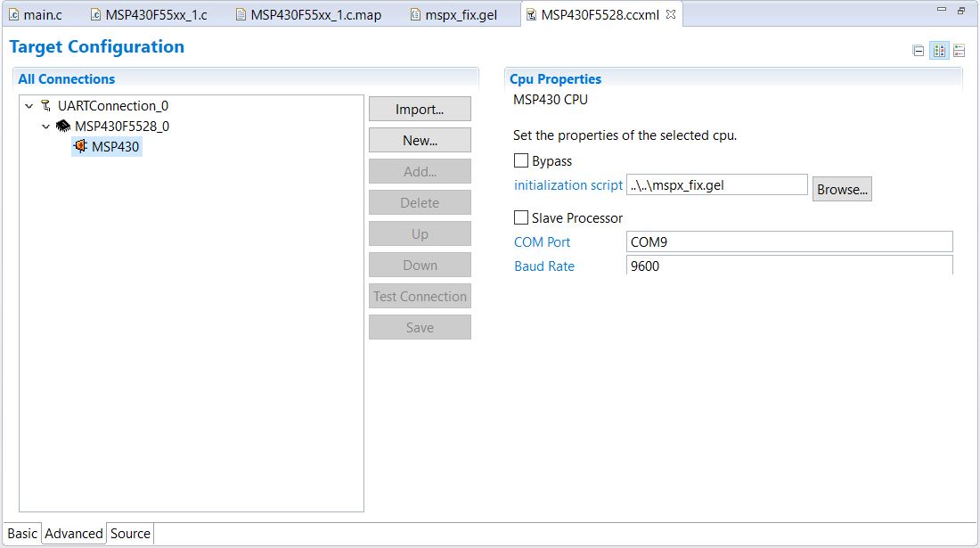Select the Advanced bottom tab

(74, 534)
